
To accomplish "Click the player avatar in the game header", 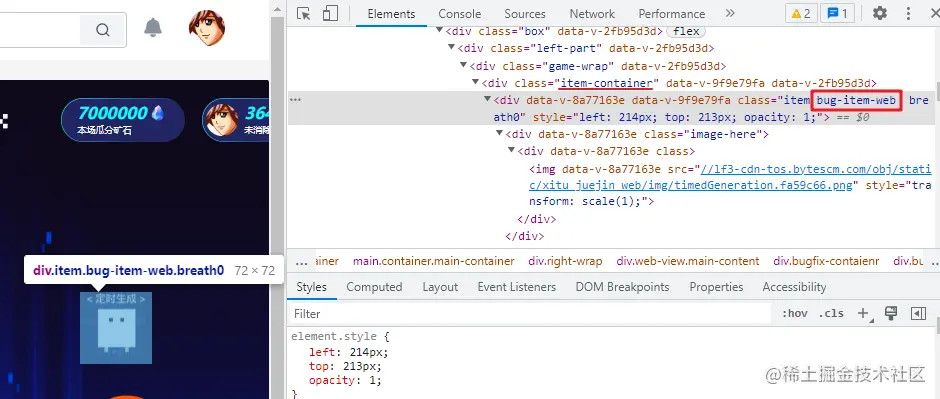I will click(x=221, y=120).
